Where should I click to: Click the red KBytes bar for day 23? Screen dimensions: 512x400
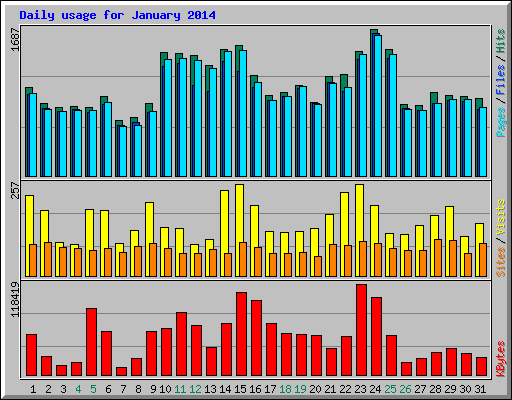pos(361,330)
